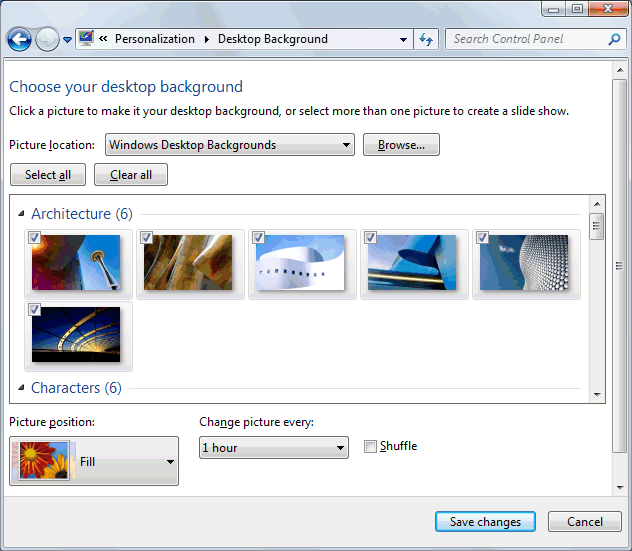The image size is (632, 551).
Task: Click the flower preview icon in Picture position
Action: pos(44,461)
